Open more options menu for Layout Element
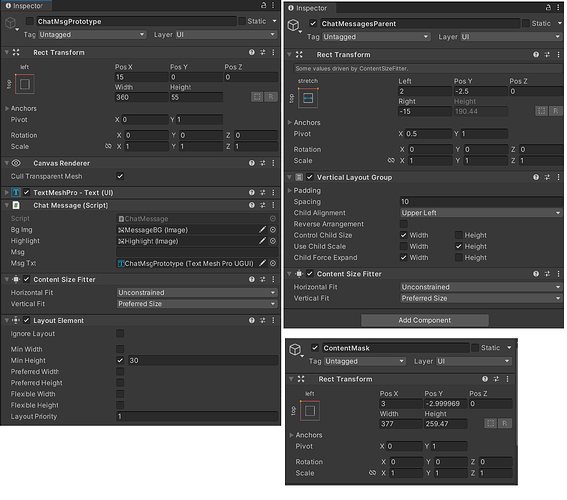Screen dimensions: 567x500 273,320
